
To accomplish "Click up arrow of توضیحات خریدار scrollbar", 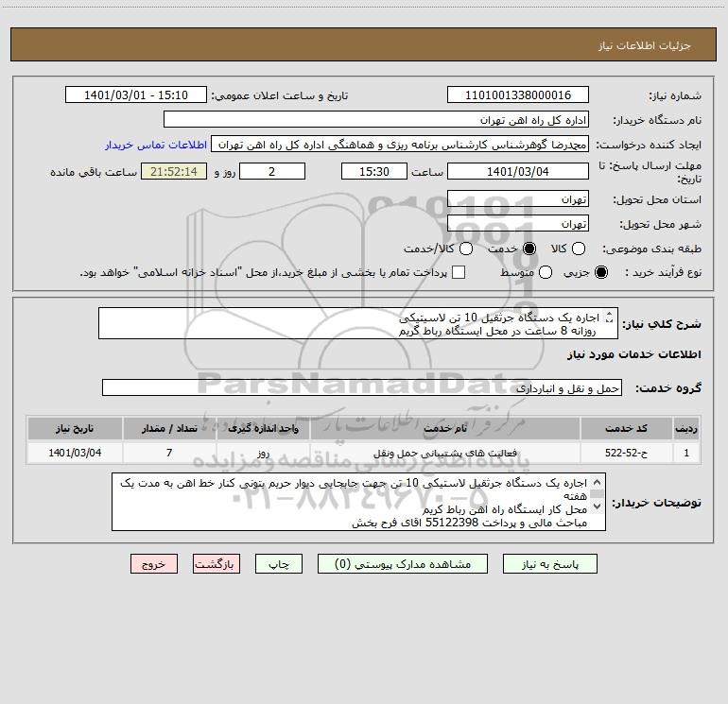I will click(598, 482).
